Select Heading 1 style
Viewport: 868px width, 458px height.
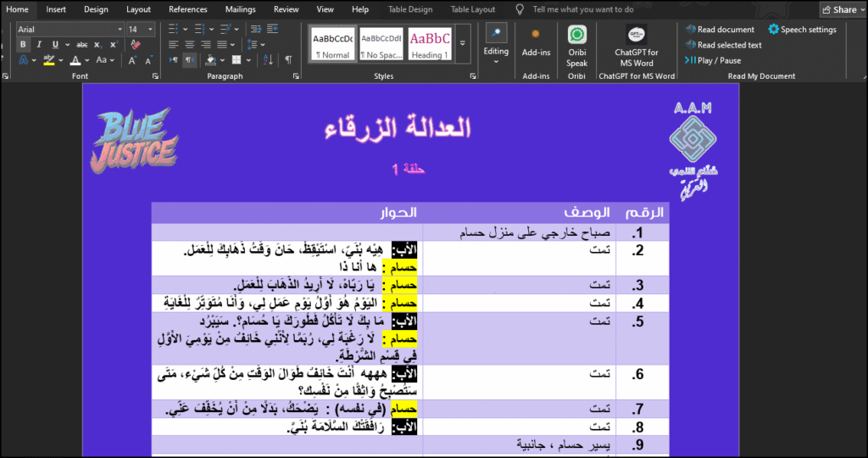(x=430, y=43)
